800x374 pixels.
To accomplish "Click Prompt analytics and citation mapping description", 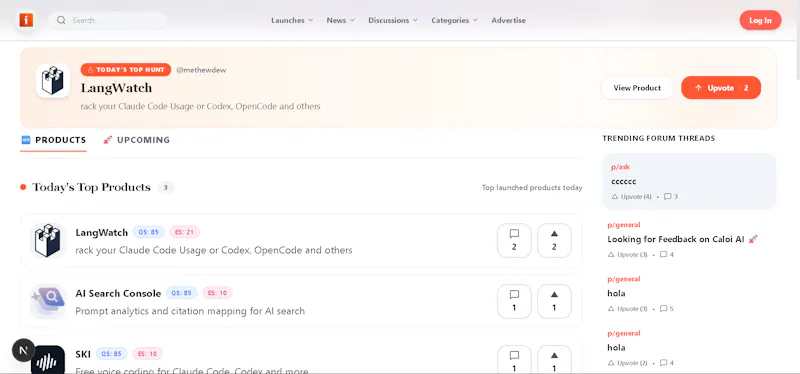I will pyautogui.click(x=190, y=311).
